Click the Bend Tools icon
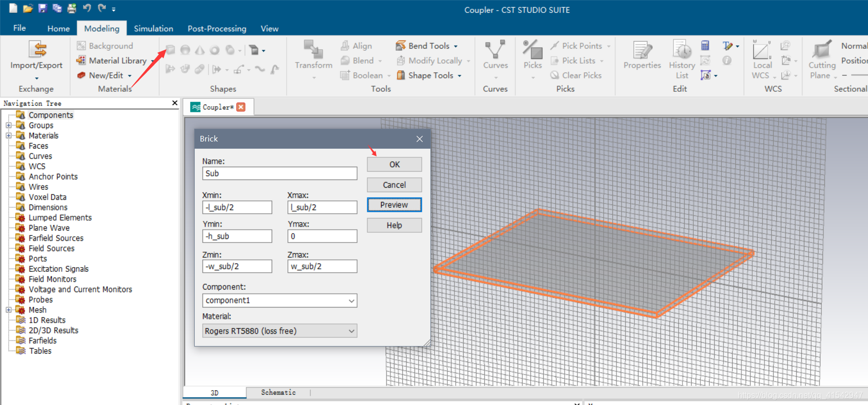868x405 pixels. (x=400, y=46)
